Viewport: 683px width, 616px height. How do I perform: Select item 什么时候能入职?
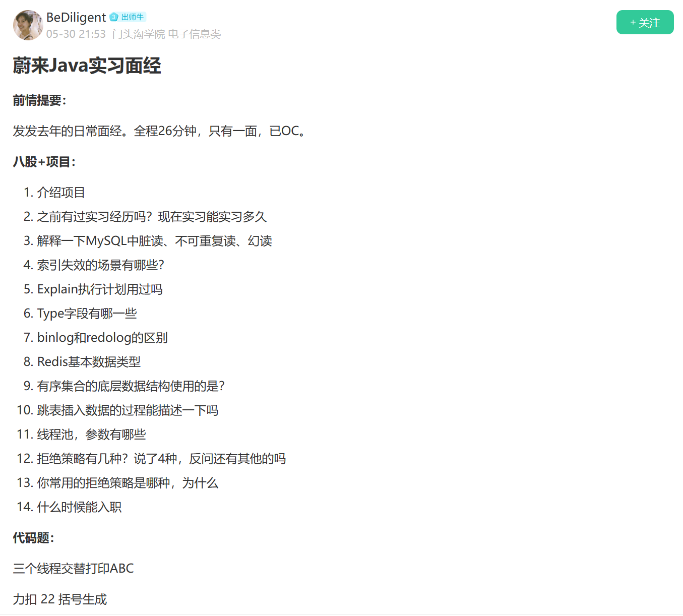[x=79, y=507]
